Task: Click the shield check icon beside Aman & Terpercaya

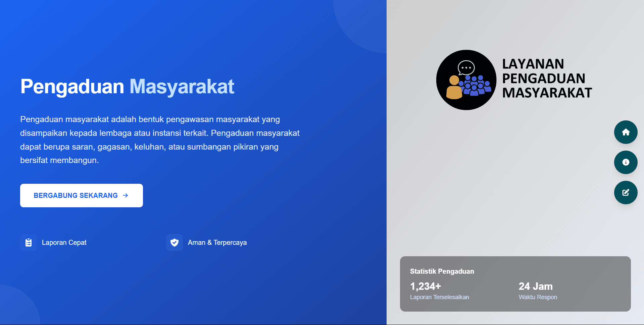Action: pyautogui.click(x=175, y=242)
